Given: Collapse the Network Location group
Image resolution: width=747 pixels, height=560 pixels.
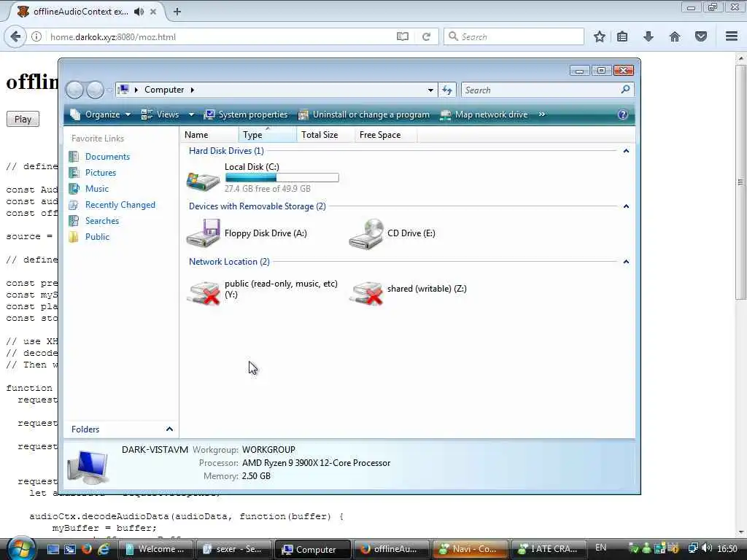Looking at the screenshot, I should (626, 262).
